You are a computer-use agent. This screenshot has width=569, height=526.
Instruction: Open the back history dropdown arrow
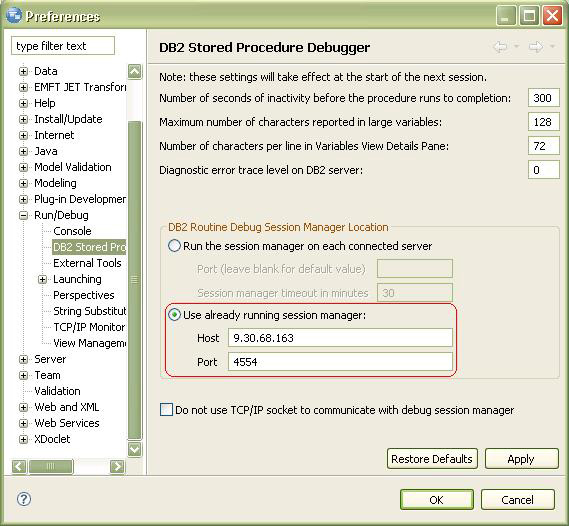516,46
